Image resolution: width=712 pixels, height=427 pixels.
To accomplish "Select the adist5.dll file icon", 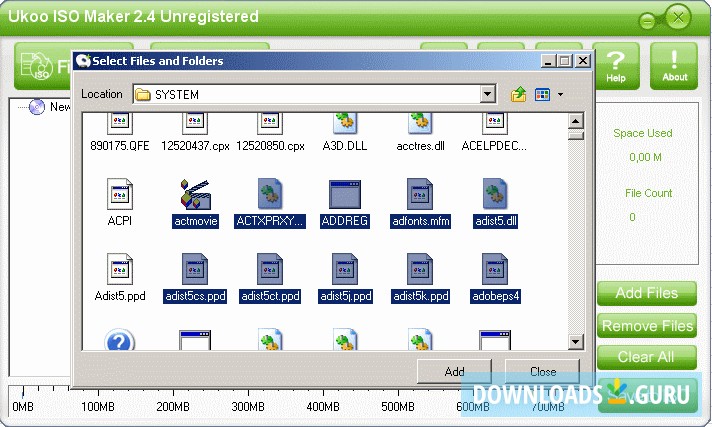I will 494,194.
